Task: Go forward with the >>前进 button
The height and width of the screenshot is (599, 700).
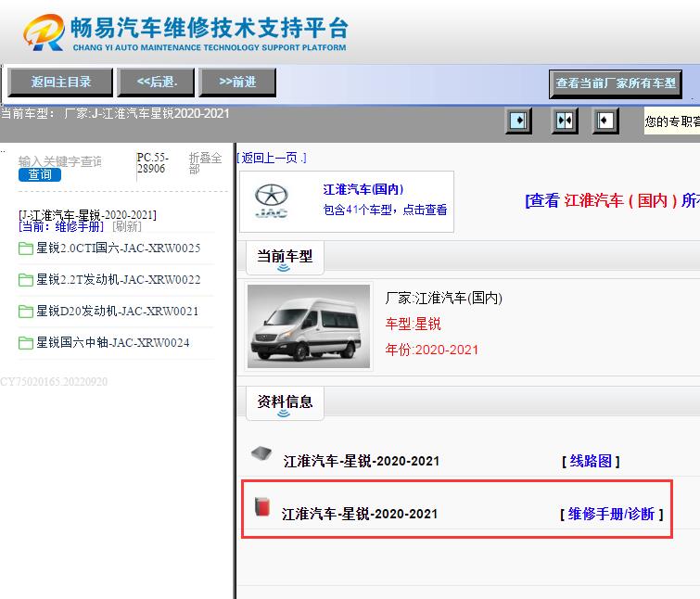Action: [237, 83]
